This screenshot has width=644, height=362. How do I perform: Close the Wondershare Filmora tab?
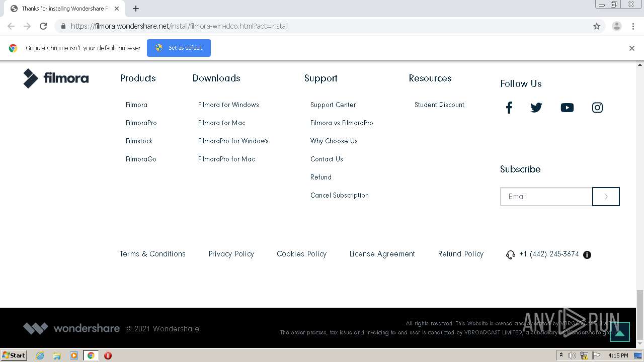117,9
